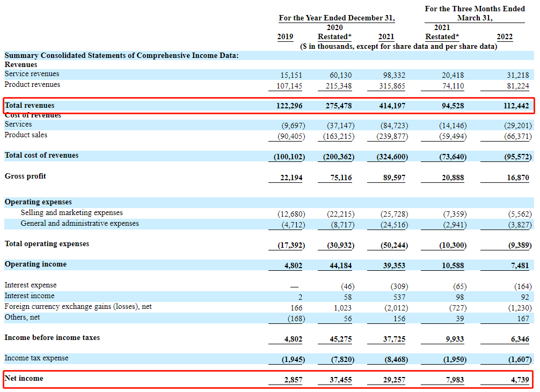Select the Income tax expense row label
540x392 pixels.
[x=37, y=358]
